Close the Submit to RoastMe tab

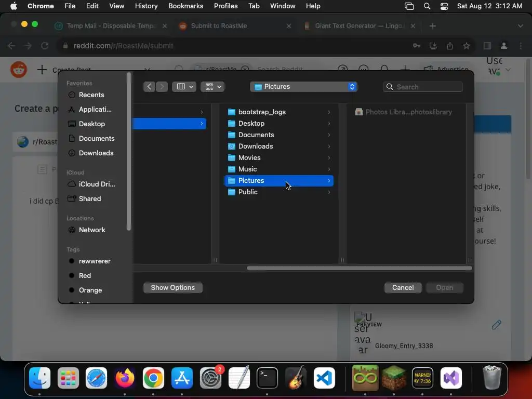[x=289, y=26]
